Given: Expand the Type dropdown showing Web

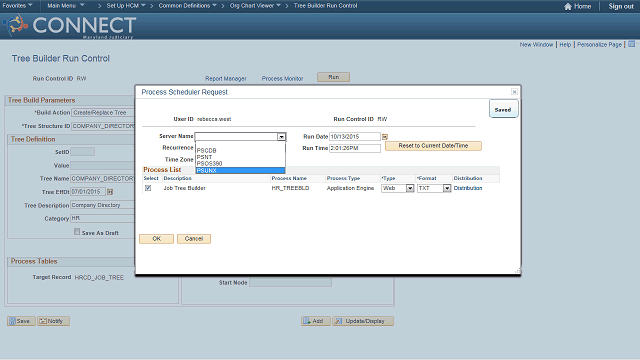Looking at the screenshot, I should click(410, 188).
